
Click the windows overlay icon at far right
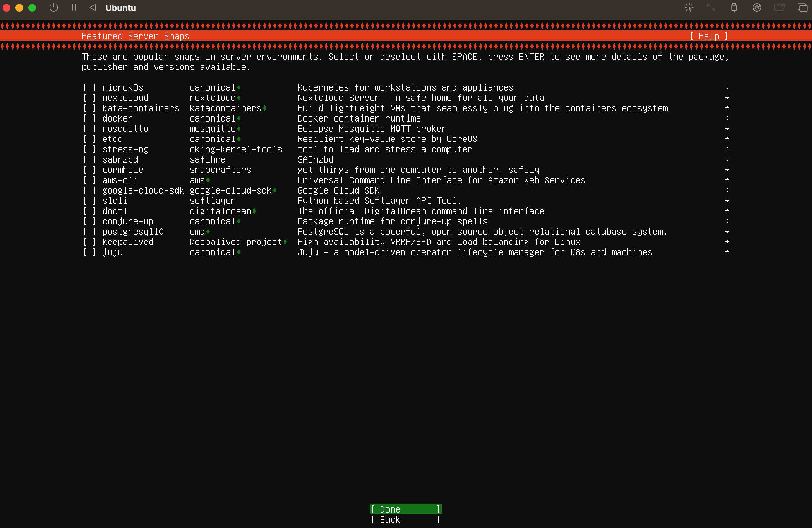[802, 7]
